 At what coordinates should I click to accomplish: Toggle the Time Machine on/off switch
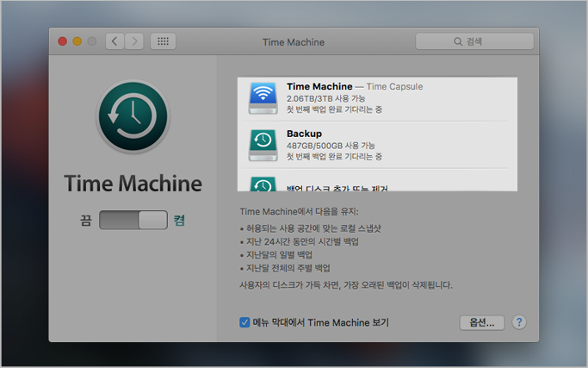(x=133, y=220)
